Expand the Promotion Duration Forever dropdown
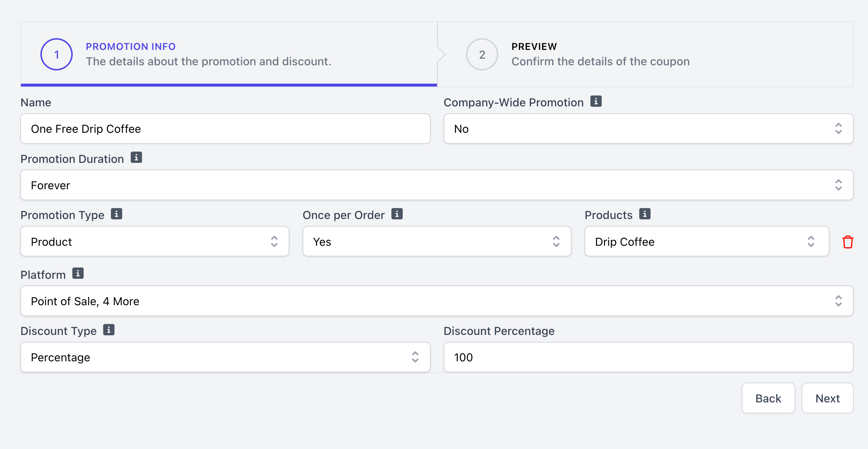Viewport: 868px width, 449px height. 437,185
